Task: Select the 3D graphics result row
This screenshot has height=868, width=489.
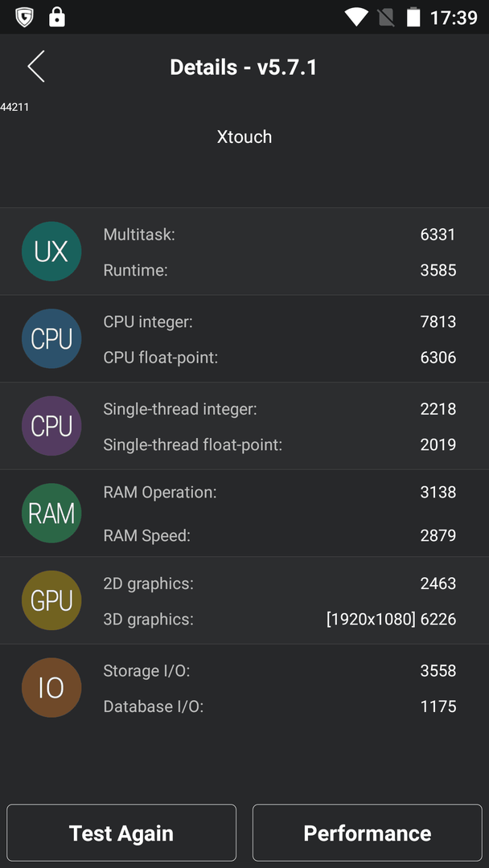Action: tap(279, 619)
